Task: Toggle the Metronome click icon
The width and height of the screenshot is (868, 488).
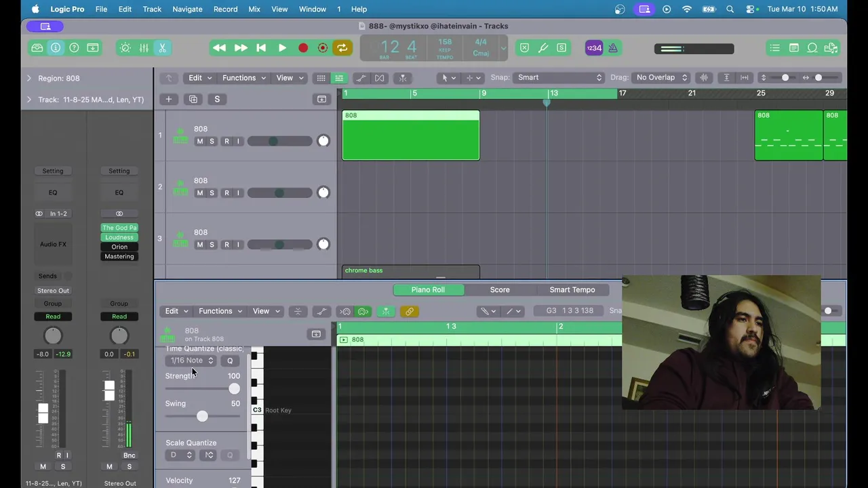Action: tap(613, 48)
